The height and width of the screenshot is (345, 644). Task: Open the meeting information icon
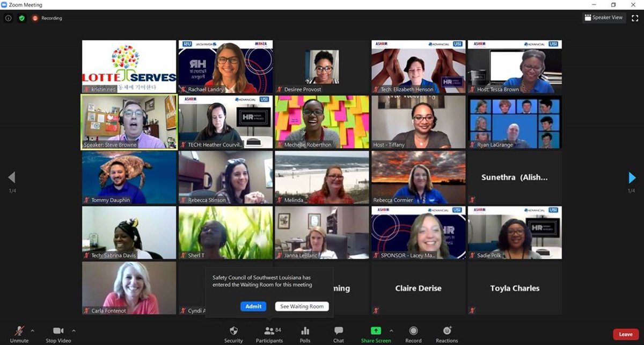[9, 18]
